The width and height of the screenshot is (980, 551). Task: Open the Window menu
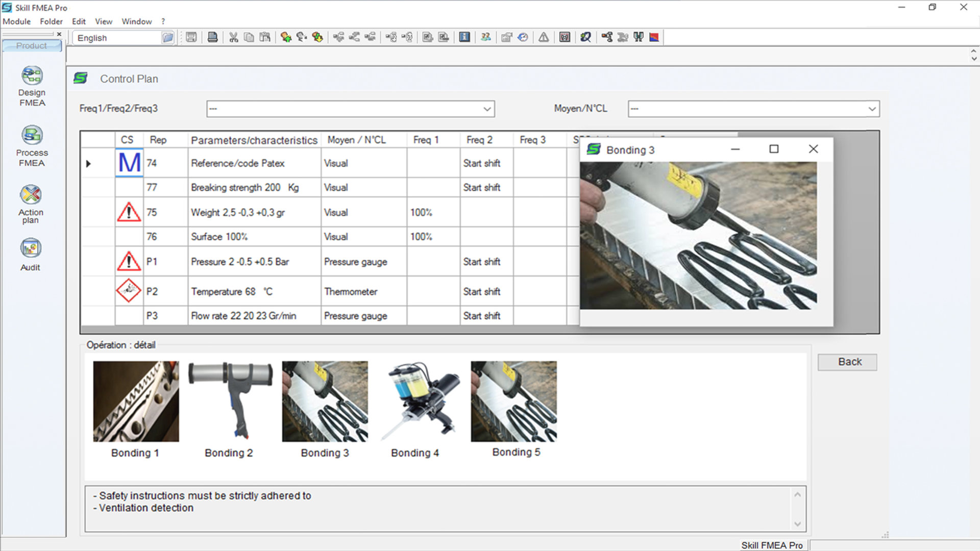point(136,21)
